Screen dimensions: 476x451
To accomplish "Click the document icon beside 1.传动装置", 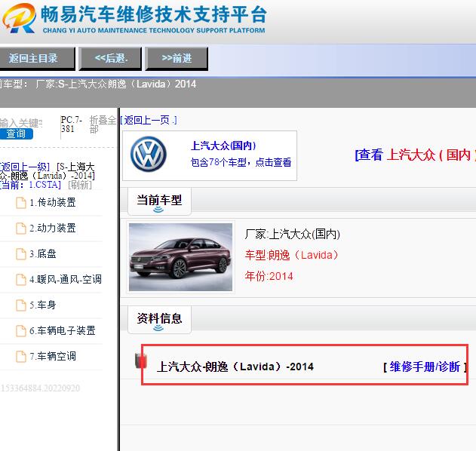I will (21, 203).
